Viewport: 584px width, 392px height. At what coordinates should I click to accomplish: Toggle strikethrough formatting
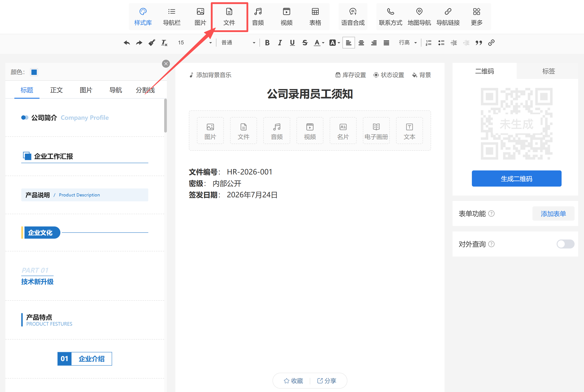[305, 43]
